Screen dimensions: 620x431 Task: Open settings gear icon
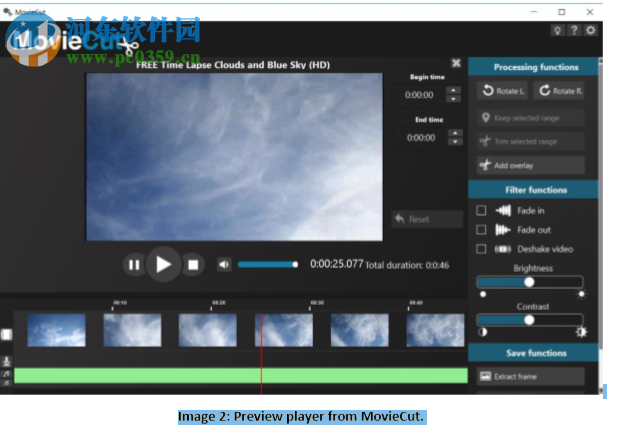click(x=591, y=30)
